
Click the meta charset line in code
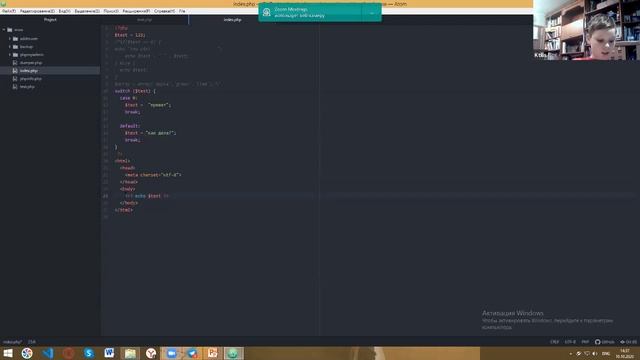point(153,175)
